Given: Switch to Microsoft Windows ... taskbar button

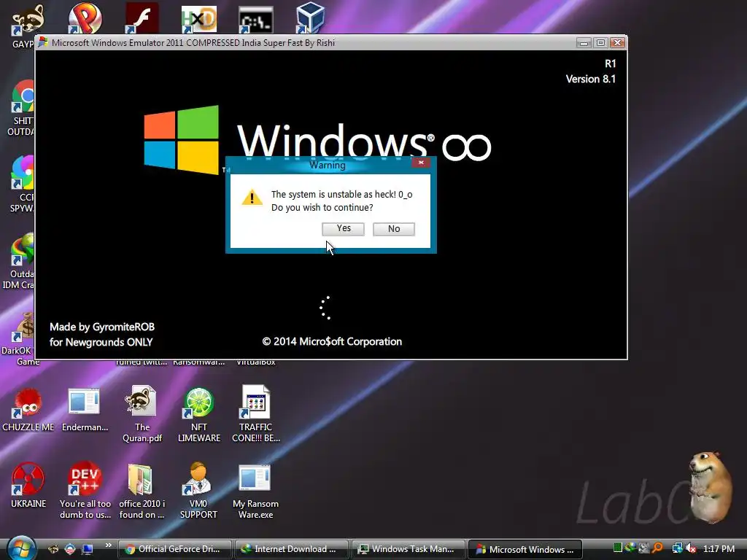Looking at the screenshot, I should [x=525, y=549].
